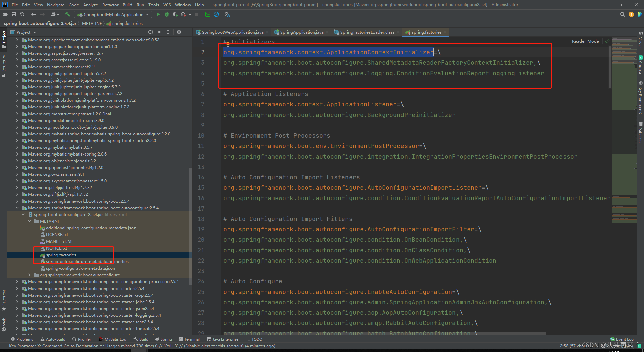
Task: Collapse all nodes in the Project tree
Action: tap(168, 32)
